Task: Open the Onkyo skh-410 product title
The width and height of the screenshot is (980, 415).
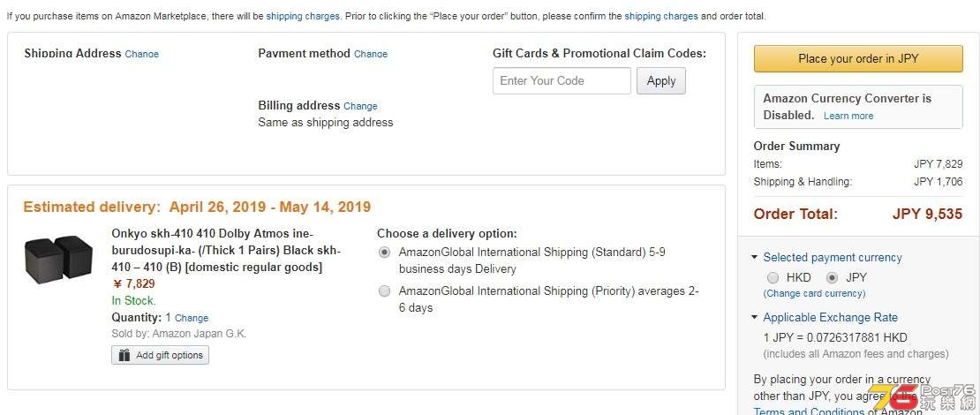Action: (x=226, y=251)
